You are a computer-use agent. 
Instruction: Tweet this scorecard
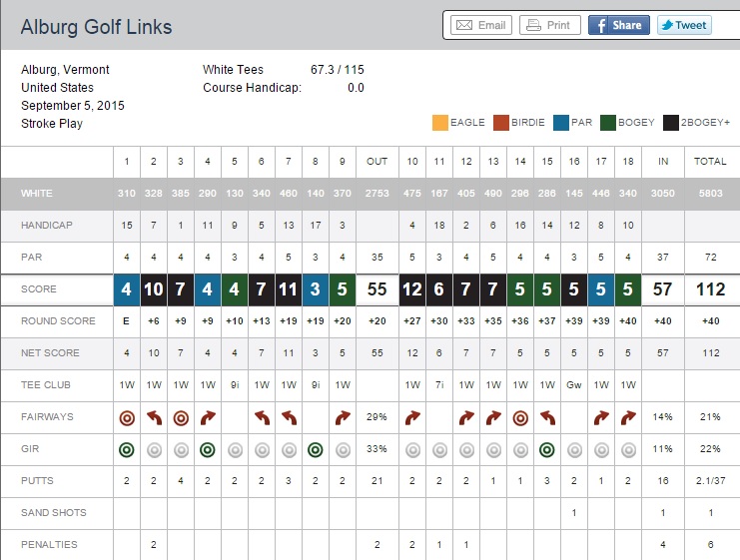tap(684, 25)
